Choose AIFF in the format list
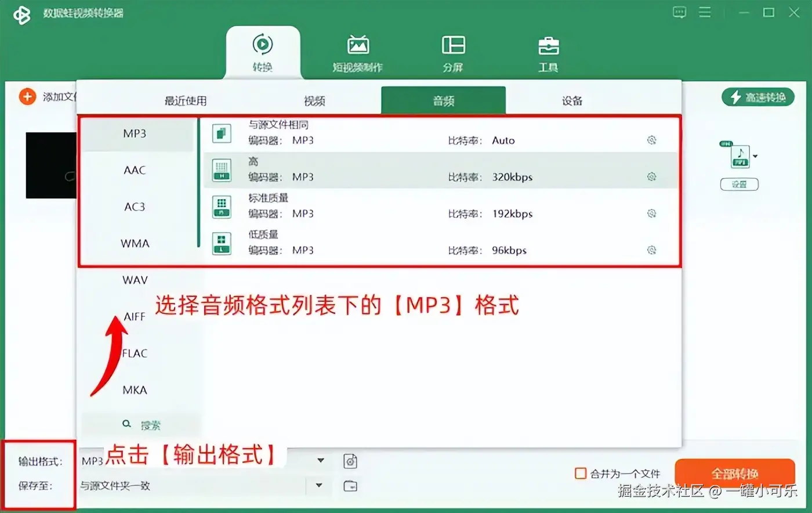This screenshot has width=812, height=513. [x=135, y=316]
